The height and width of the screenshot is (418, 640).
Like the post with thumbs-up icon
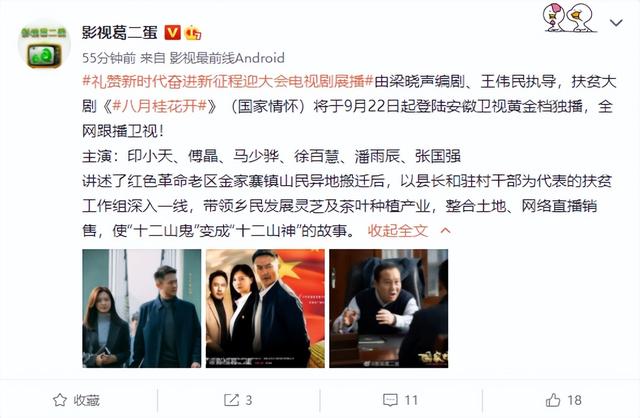553,400
